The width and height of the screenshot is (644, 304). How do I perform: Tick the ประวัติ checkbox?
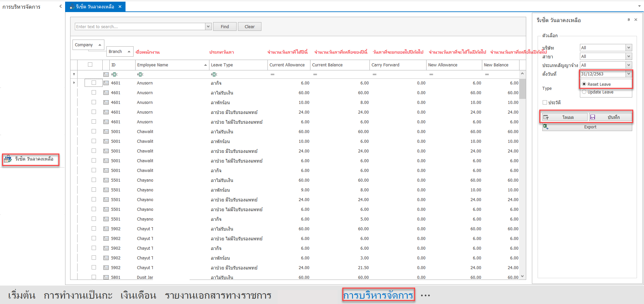tap(545, 102)
